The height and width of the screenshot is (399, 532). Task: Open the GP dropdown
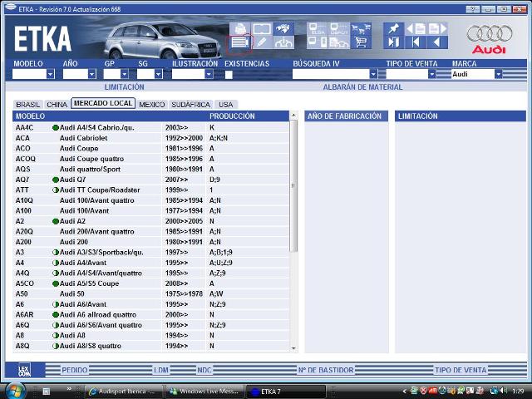125,74
